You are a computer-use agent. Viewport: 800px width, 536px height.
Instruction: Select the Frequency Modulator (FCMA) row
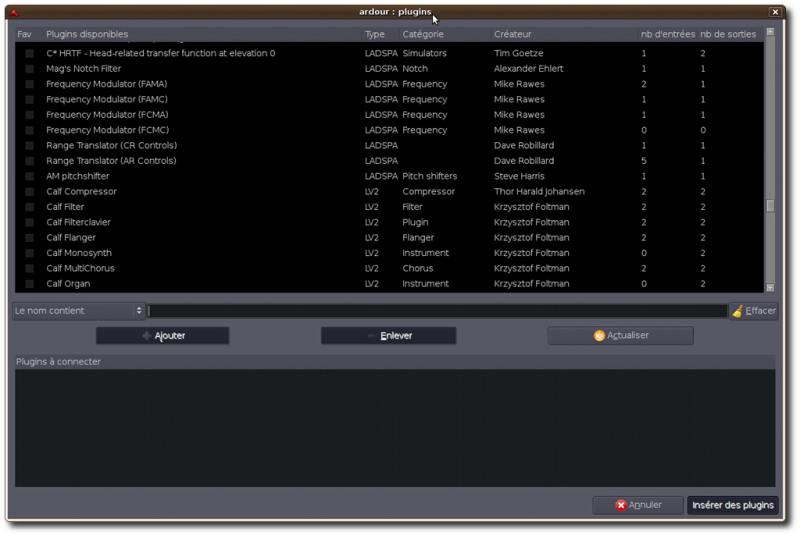pos(389,115)
